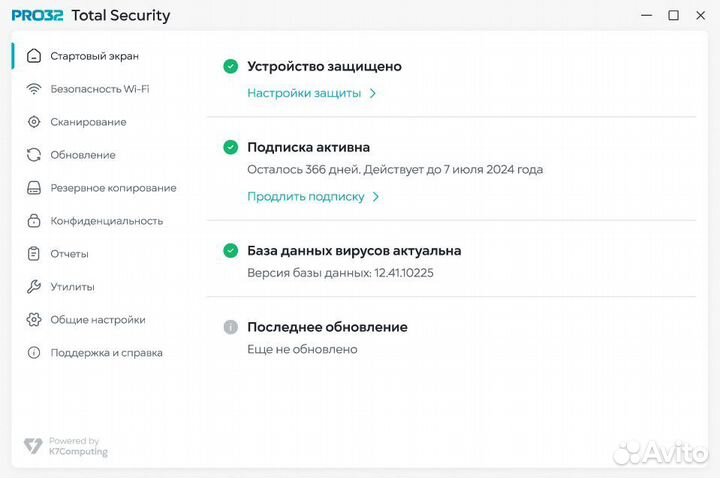720x478 pixels.
Task: Go to Общие настройки in sidebar
Action: tap(98, 320)
